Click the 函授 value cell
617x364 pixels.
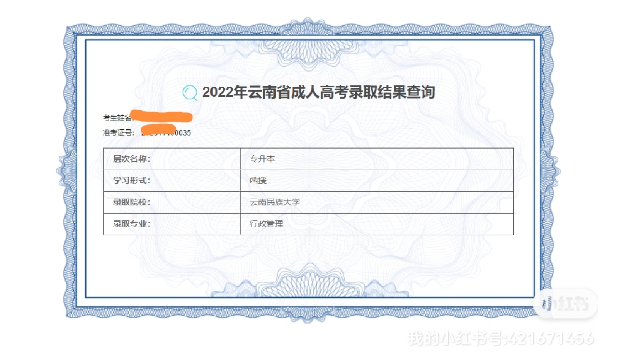click(x=377, y=181)
